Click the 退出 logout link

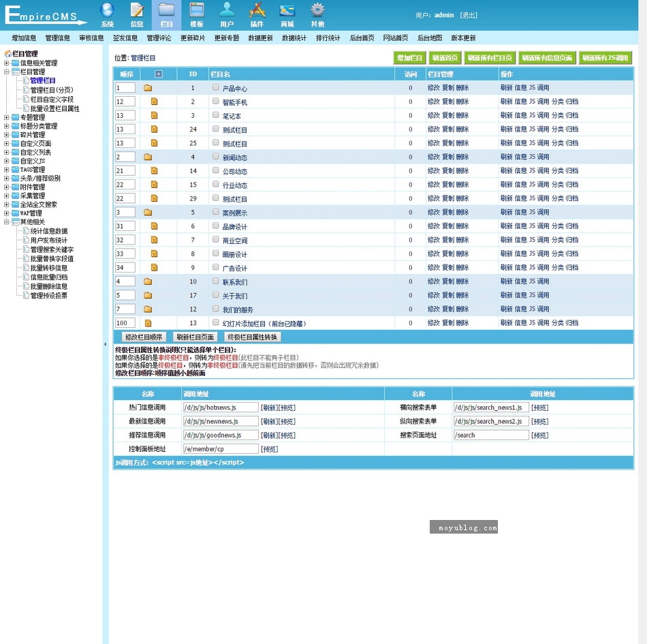(469, 15)
